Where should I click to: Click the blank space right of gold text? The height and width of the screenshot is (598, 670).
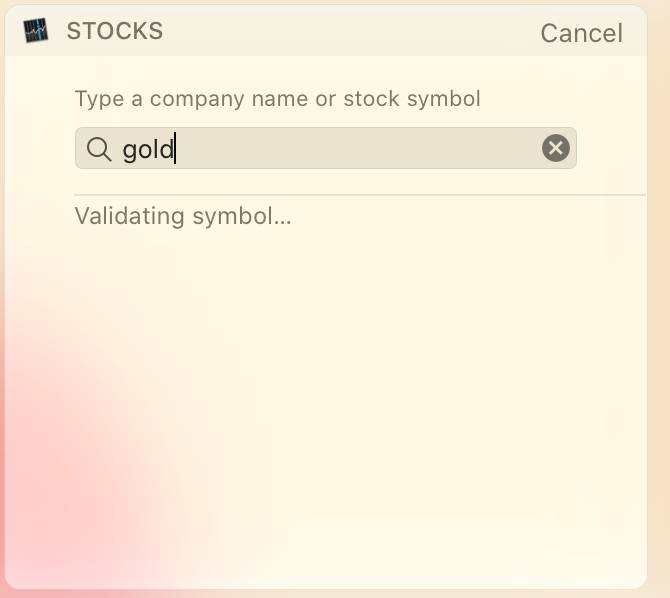click(355, 148)
